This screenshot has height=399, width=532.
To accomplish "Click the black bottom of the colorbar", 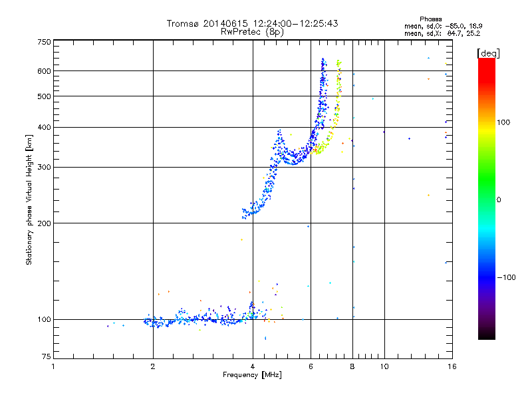I will pyautogui.click(x=487, y=334).
